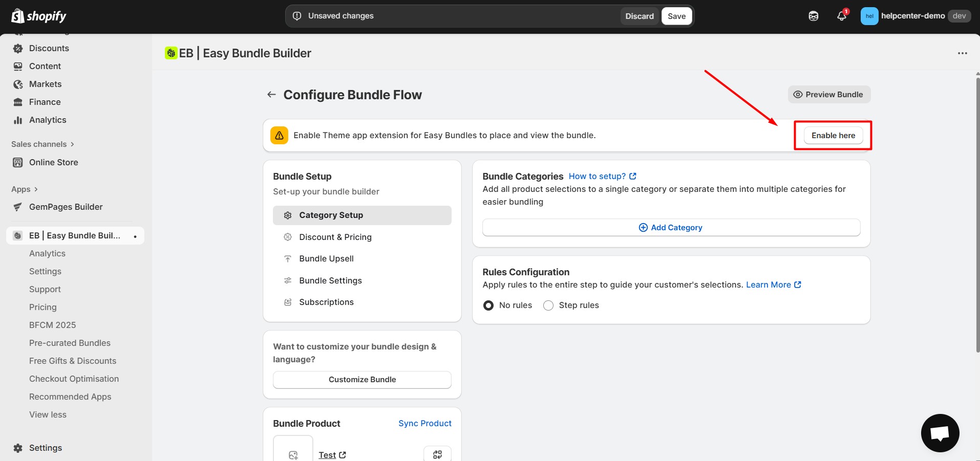This screenshot has width=980, height=461.
Task: Enable the Theme app extension here
Action: pyautogui.click(x=833, y=135)
